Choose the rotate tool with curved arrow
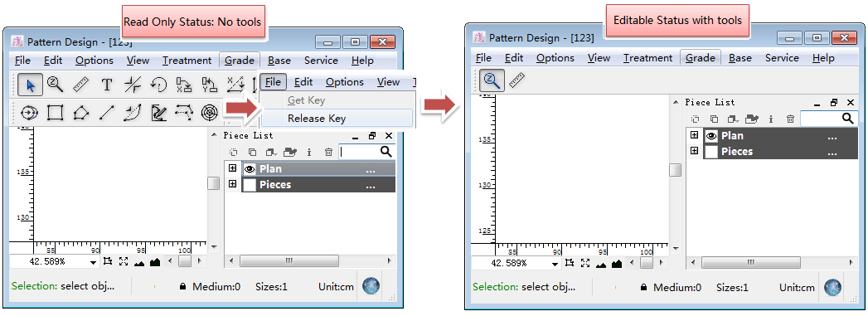Image resolution: width=868 pixels, height=316 pixels. point(158,85)
